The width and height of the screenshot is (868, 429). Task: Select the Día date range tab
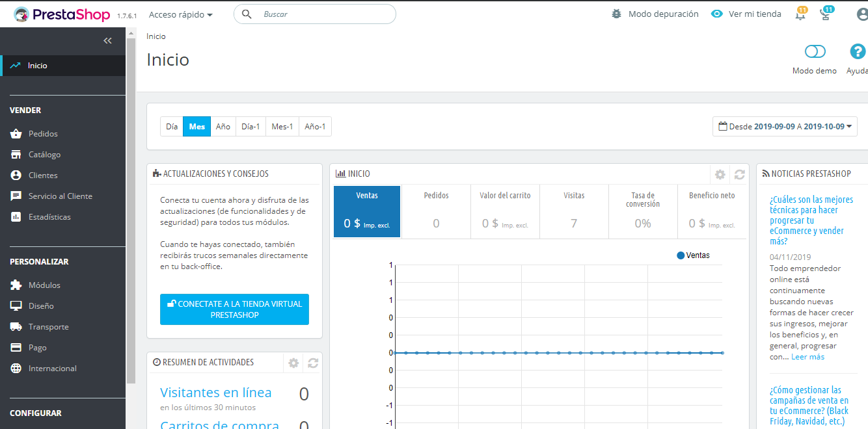click(x=172, y=127)
